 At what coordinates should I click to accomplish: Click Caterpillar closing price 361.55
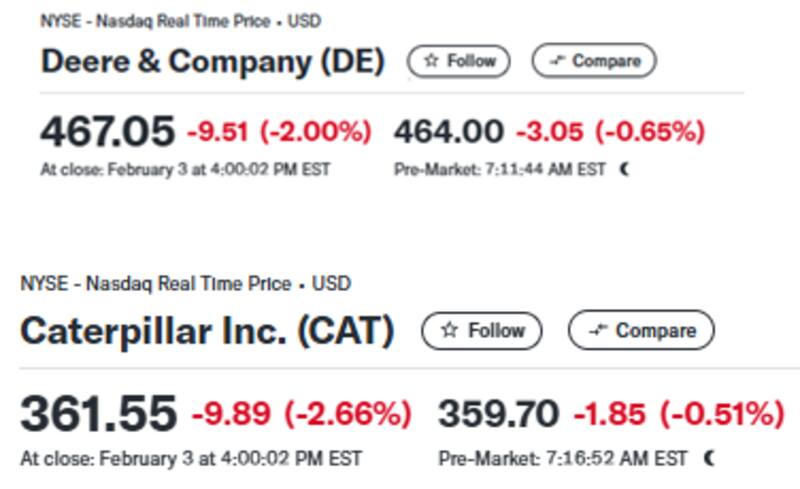tap(98, 413)
